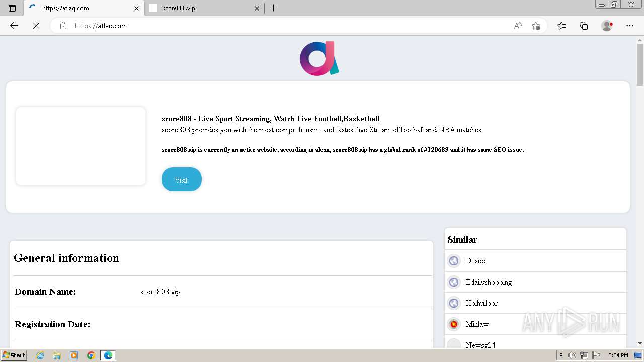Open Read Aloud from the address bar
Viewport: 644px width, 362px height.
[x=518, y=26]
